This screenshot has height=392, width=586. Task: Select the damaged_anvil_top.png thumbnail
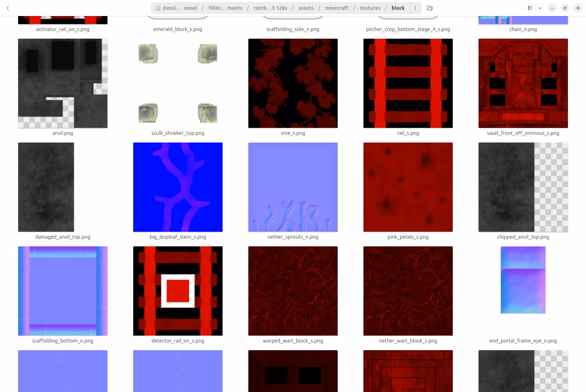(x=46, y=187)
